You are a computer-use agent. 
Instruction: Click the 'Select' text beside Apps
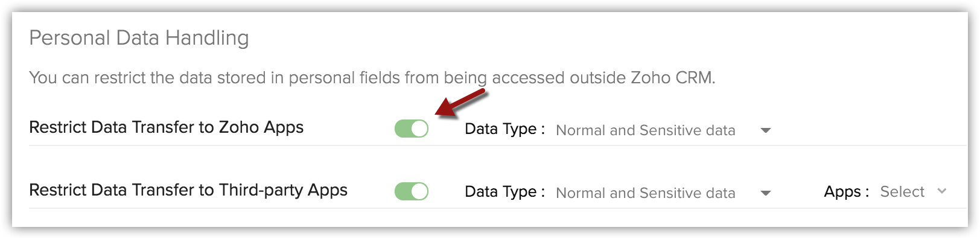click(902, 191)
